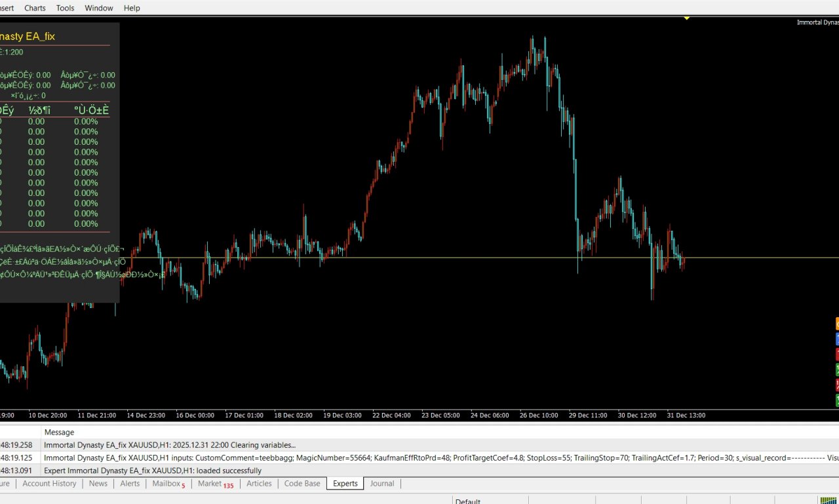Click the 1:200 leverage value in the EA panel

(13, 52)
